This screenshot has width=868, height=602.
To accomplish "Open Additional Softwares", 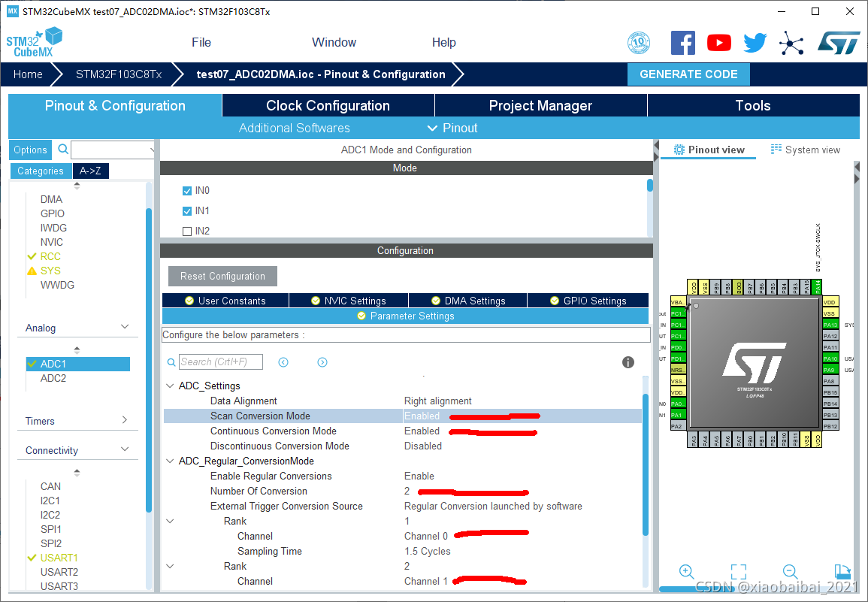I will click(x=294, y=128).
